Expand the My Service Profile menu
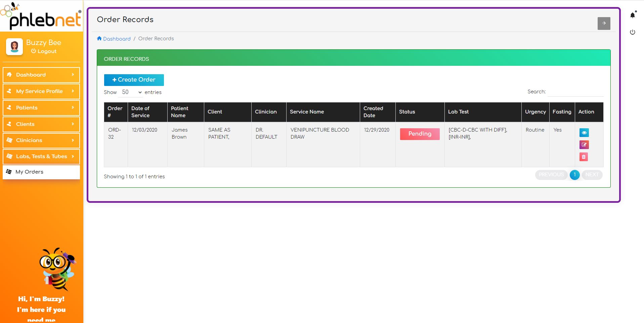The width and height of the screenshot is (644, 323). coord(41,91)
